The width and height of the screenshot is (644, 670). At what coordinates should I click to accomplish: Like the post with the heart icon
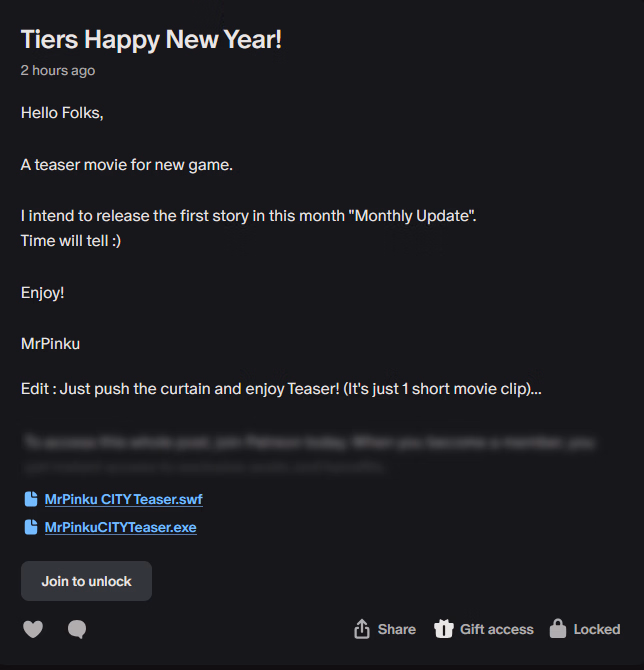(x=33, y=629)
